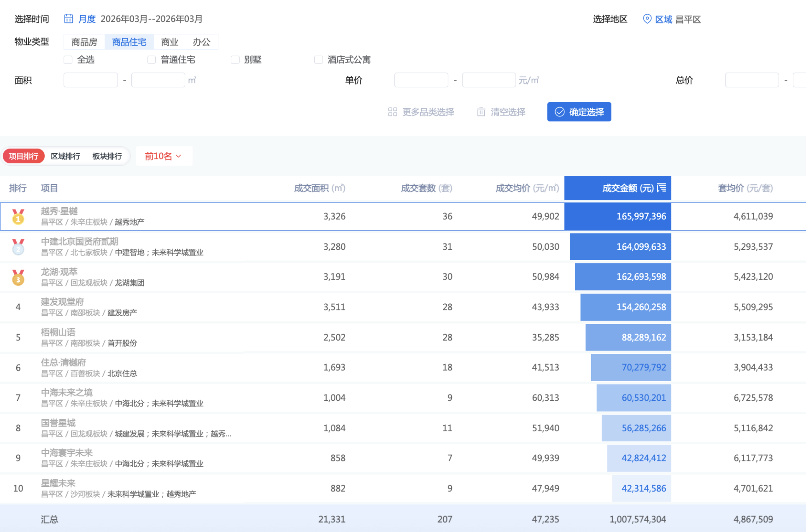
Task: Click the location pin icon beside 区域
Action: click(647, 19)
